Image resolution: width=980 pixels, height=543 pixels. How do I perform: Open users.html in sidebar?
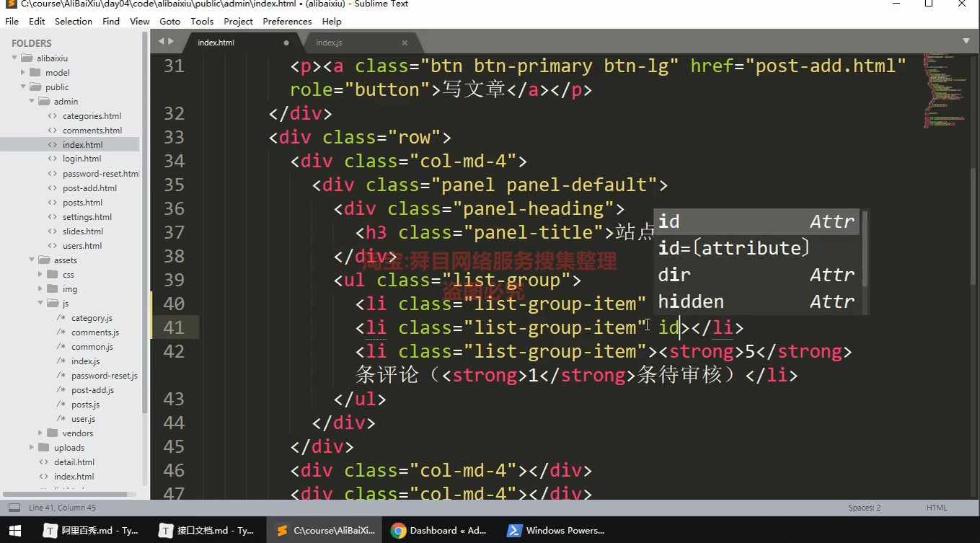(82, 246)
